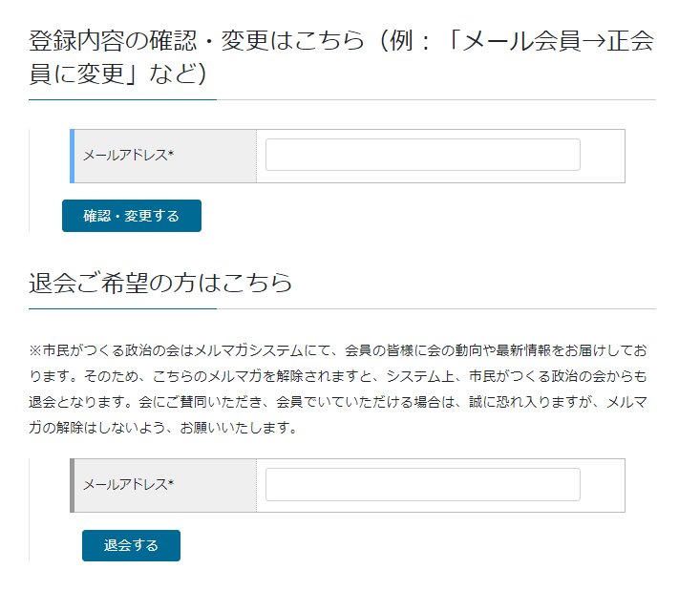Screen dimensions: 700x612
Task: Click the gray accent bar beside second メールアドレス
Action: point(72,486)
